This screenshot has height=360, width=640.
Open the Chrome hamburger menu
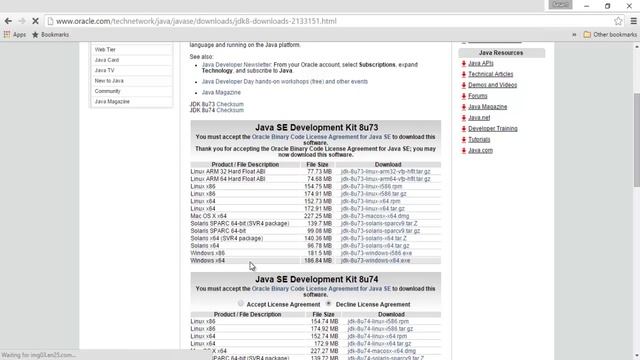(633, 21)
